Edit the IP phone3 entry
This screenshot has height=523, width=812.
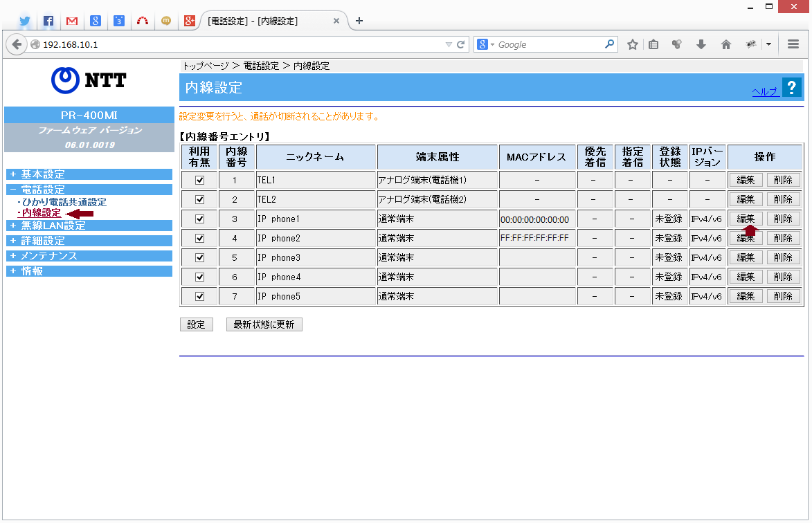(x=746, y=257)
